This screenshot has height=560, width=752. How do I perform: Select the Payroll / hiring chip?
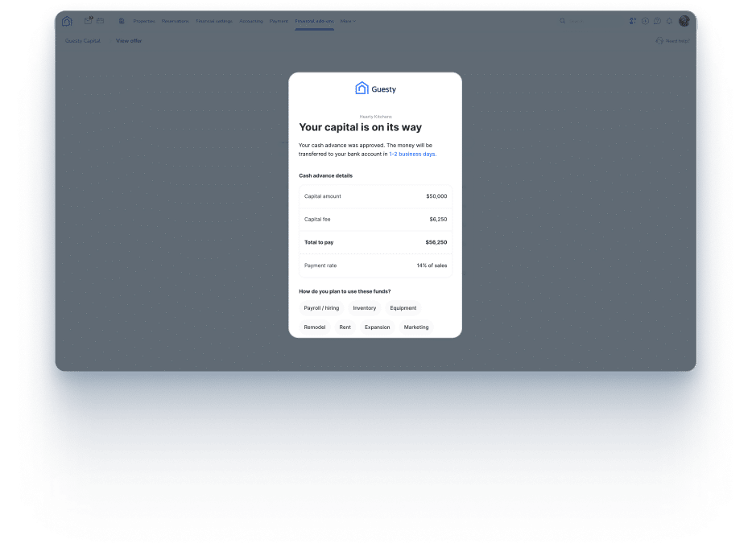pyautogui.click(x=321, y=308)
